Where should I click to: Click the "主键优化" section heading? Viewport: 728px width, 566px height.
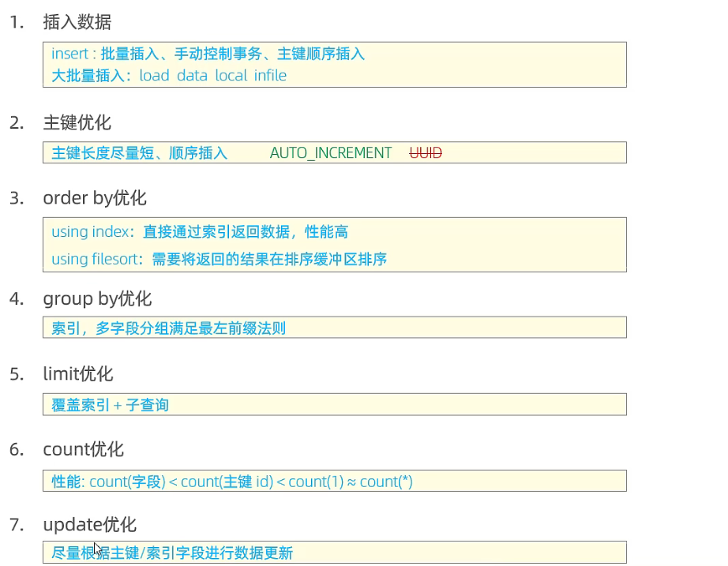[x=77, y=122]
